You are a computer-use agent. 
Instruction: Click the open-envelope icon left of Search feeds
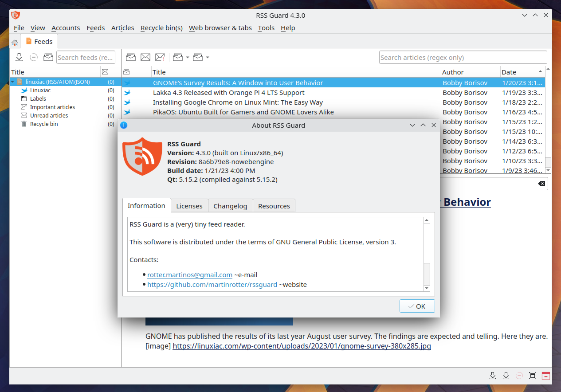click(48, 57)
